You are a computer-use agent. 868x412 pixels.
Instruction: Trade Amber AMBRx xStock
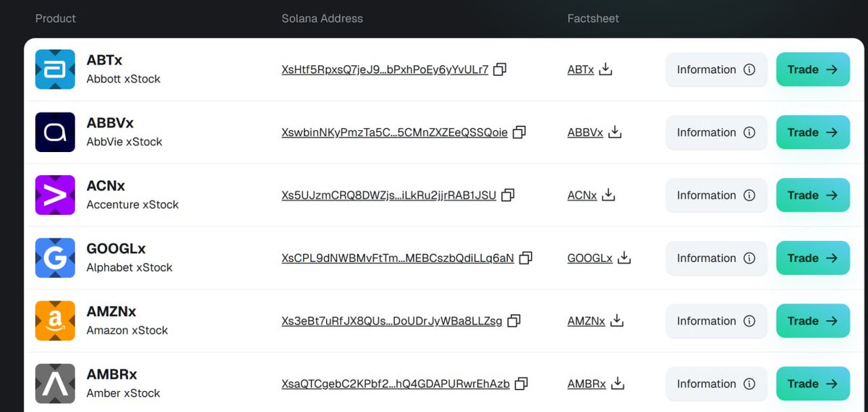[813, 384]
